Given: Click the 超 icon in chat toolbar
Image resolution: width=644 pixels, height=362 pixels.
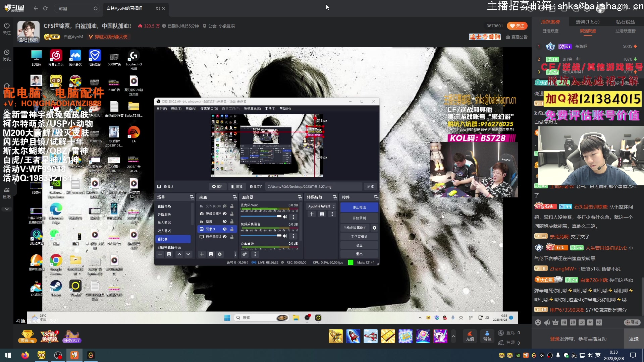Looking at the screenshot, I should (573, 322).
